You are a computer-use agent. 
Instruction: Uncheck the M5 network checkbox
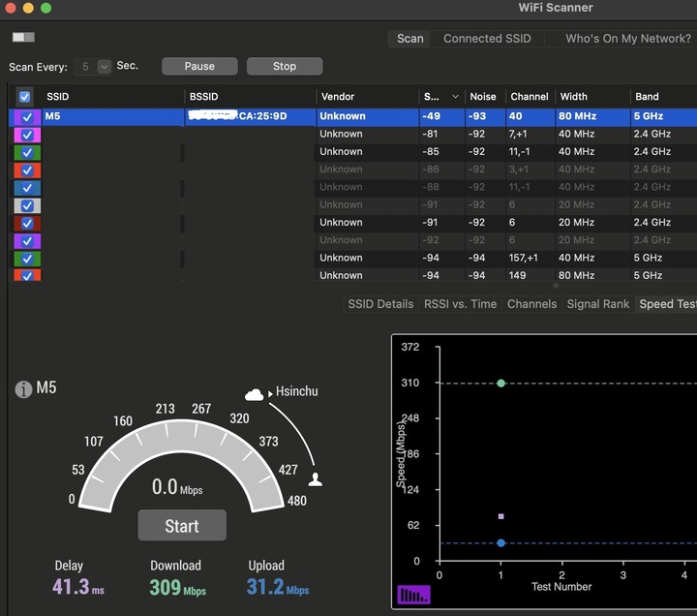pyautogui.click(x=27, y=117)
